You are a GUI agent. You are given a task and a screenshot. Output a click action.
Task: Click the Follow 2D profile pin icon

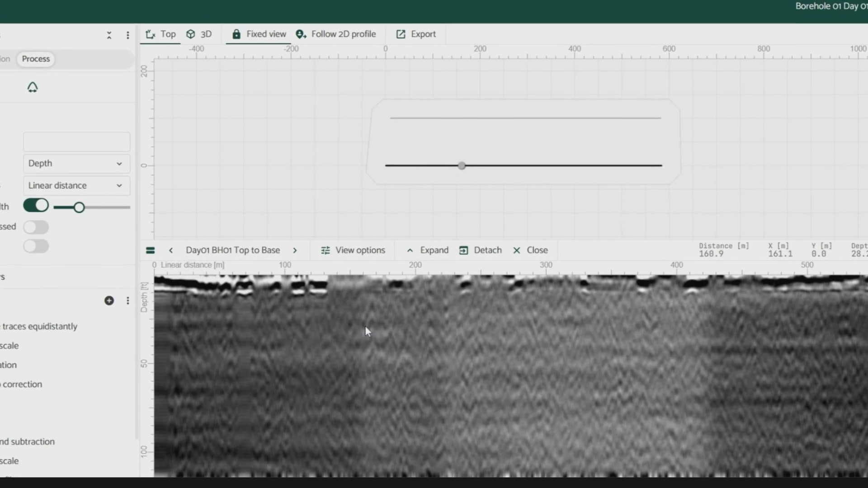301,34
